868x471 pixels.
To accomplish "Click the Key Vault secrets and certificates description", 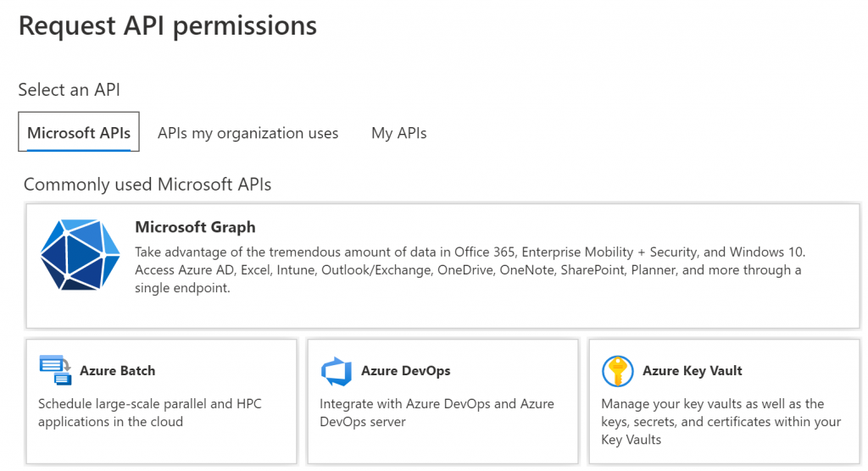I will pyautogui.click(x=721, y=422).
